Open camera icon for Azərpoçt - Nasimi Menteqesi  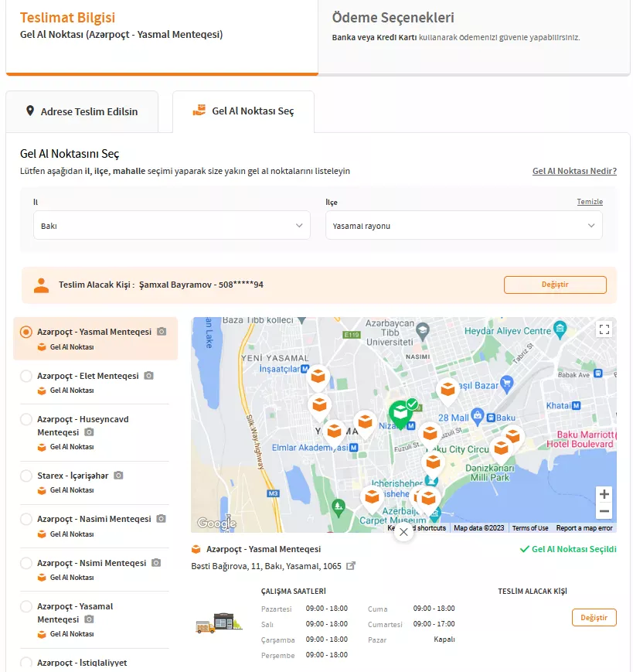[x=161, y=519]
